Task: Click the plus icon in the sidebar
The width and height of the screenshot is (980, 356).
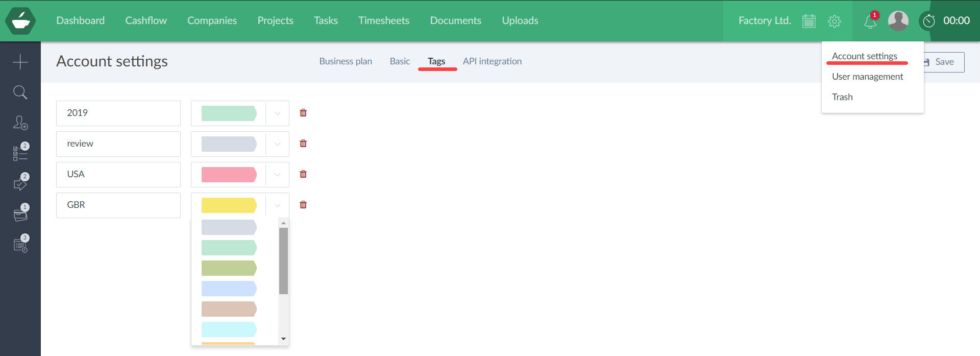Action: coord(20,62)
